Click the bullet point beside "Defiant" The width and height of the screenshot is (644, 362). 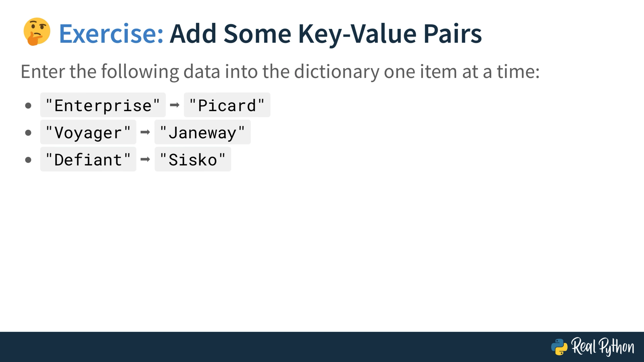28,160
